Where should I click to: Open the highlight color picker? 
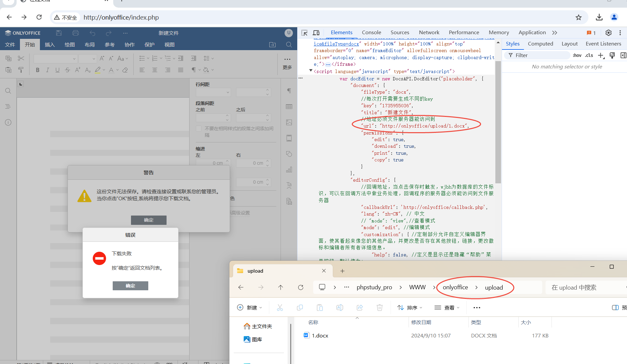pos(104,70)
